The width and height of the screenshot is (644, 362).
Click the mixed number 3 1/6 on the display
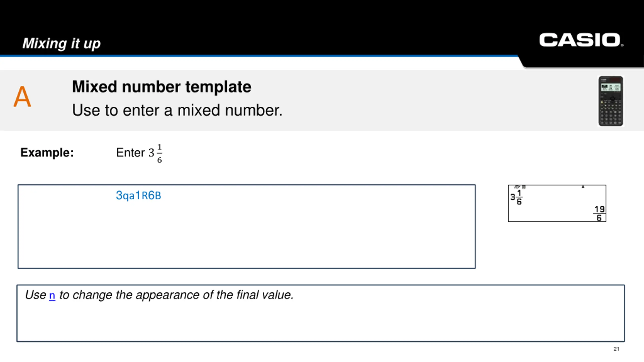(x=516, y=197)
